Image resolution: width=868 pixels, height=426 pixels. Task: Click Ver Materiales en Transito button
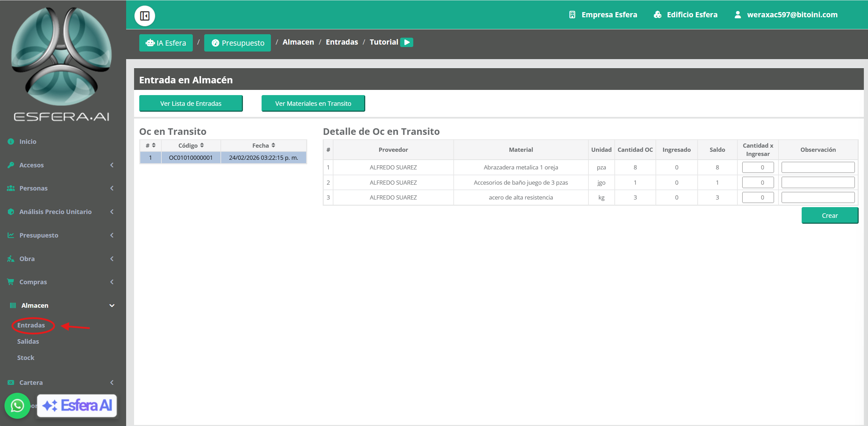click(x=313, y=103)
